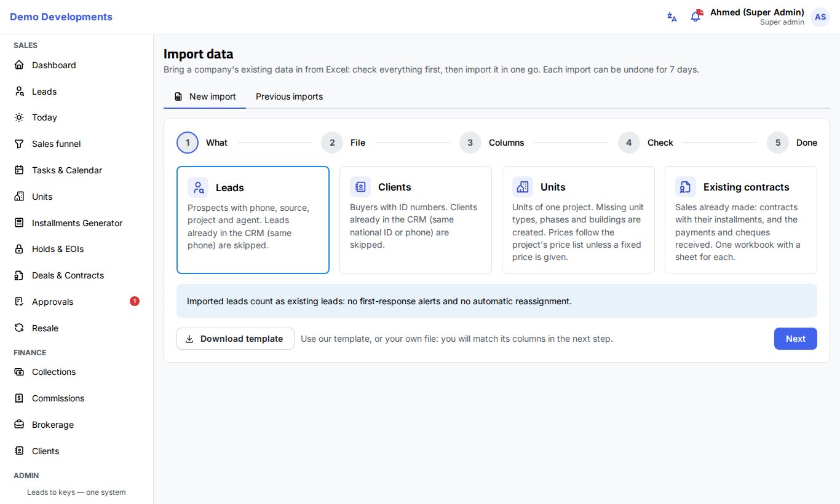Select the Units import card
The image size is (840, 504).
[x=578, y=220]
